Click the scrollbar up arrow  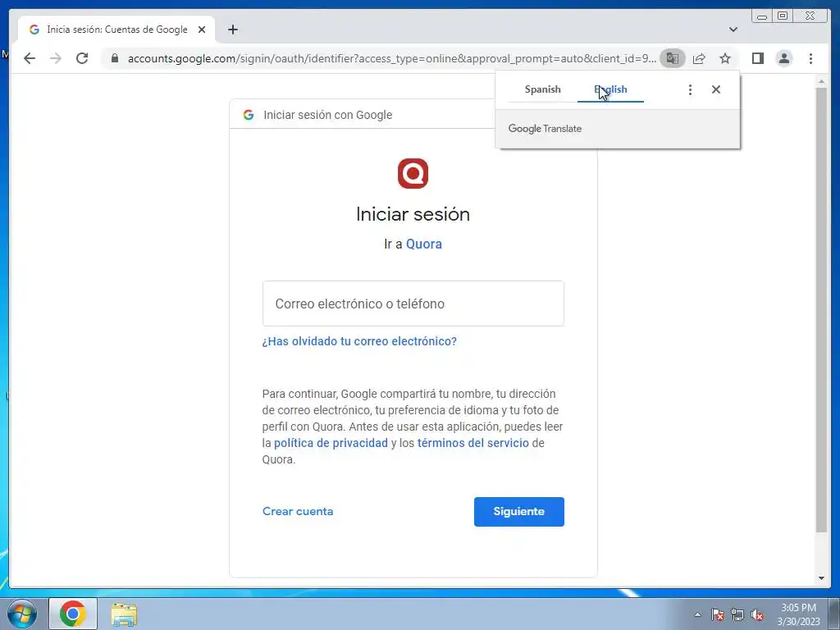tap(821, 81)
